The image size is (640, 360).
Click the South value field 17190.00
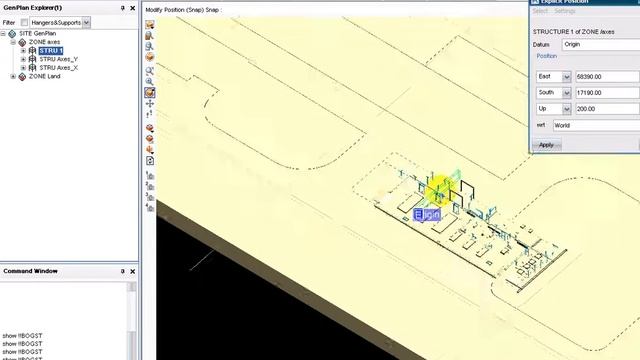[x=607, y=93]
